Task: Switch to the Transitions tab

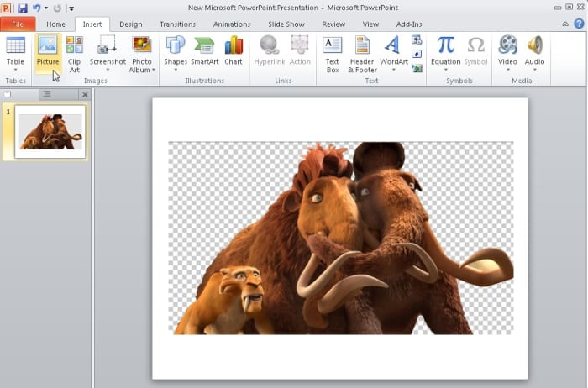Action: click(178, 24)
